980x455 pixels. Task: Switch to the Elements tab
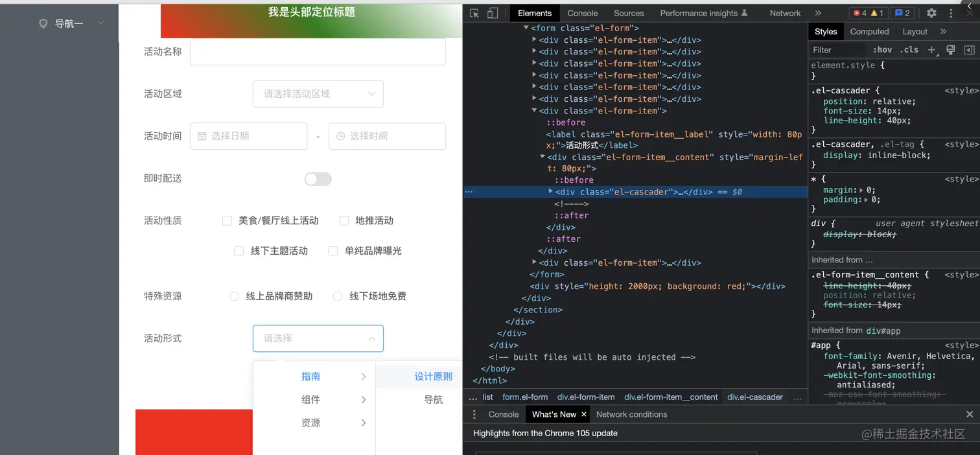click(535, 13)
